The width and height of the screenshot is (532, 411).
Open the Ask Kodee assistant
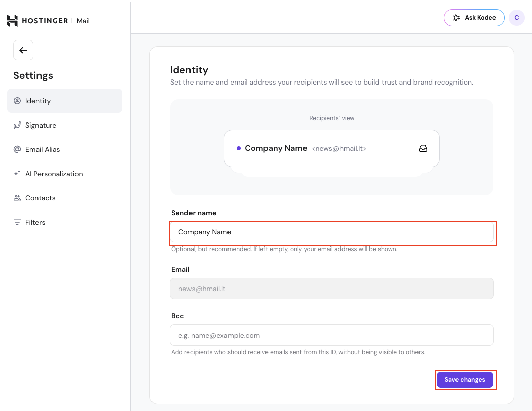(474, 18)
